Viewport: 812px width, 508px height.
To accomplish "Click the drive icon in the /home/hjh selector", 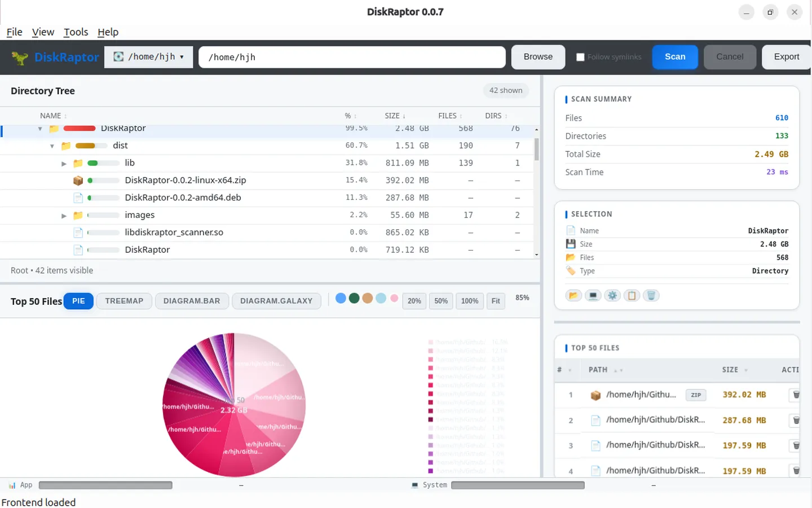I will [x=118, y=57].
